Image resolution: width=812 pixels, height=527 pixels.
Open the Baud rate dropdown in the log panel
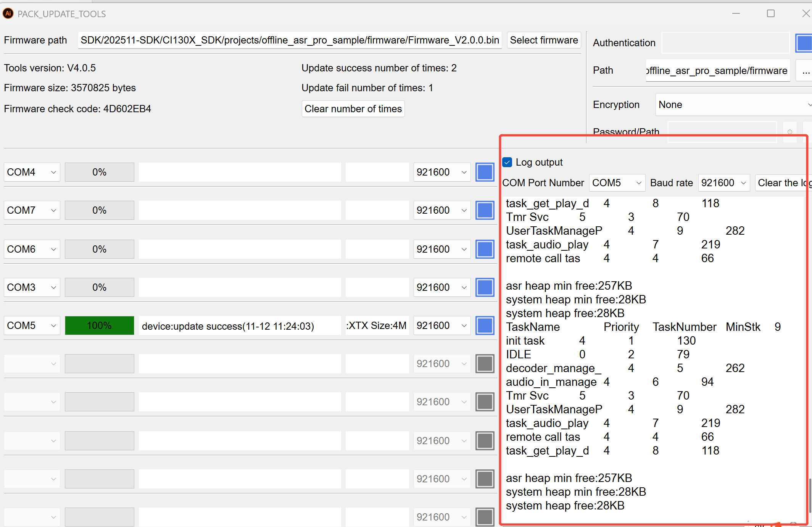[723, 183]
